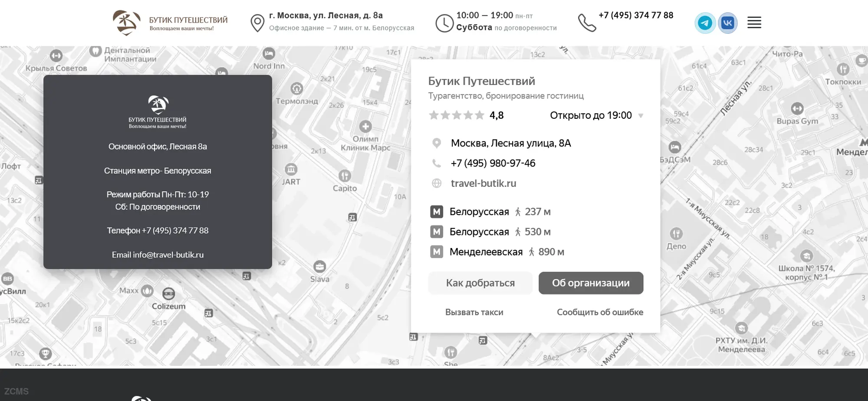Image resolution: width=868 pixels, height=401 pixels.
Task: Open the Telegram social link
Action: point(705,23)
